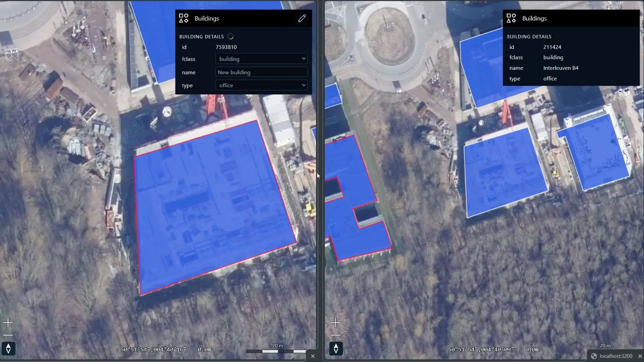Open the fclass dropdown showing building

[x=262, y=59]
